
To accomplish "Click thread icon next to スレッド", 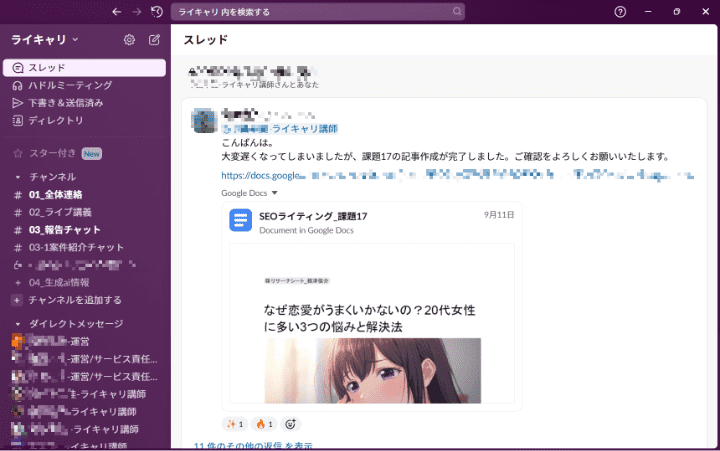I will tap(17, 68).
